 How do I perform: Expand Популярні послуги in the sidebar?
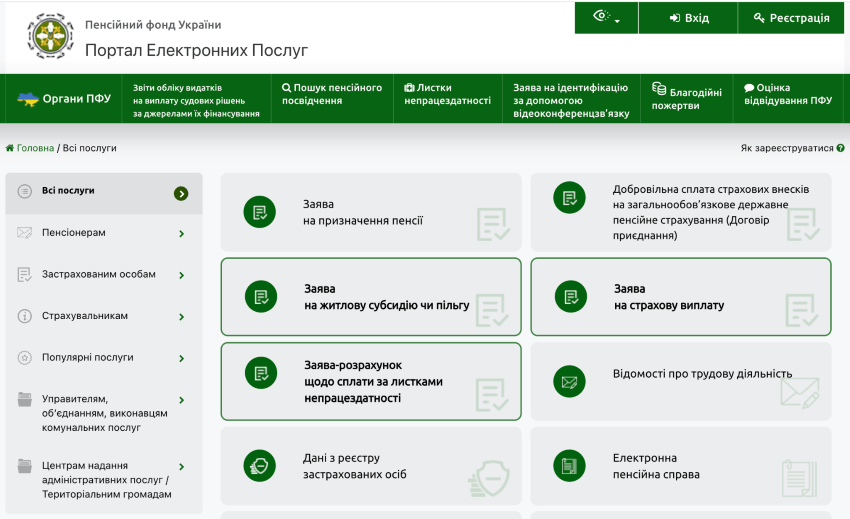182,358
